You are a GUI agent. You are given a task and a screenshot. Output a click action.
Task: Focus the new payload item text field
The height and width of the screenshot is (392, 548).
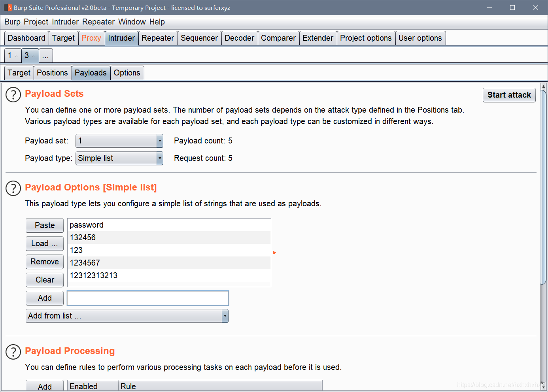coord(148,298)
